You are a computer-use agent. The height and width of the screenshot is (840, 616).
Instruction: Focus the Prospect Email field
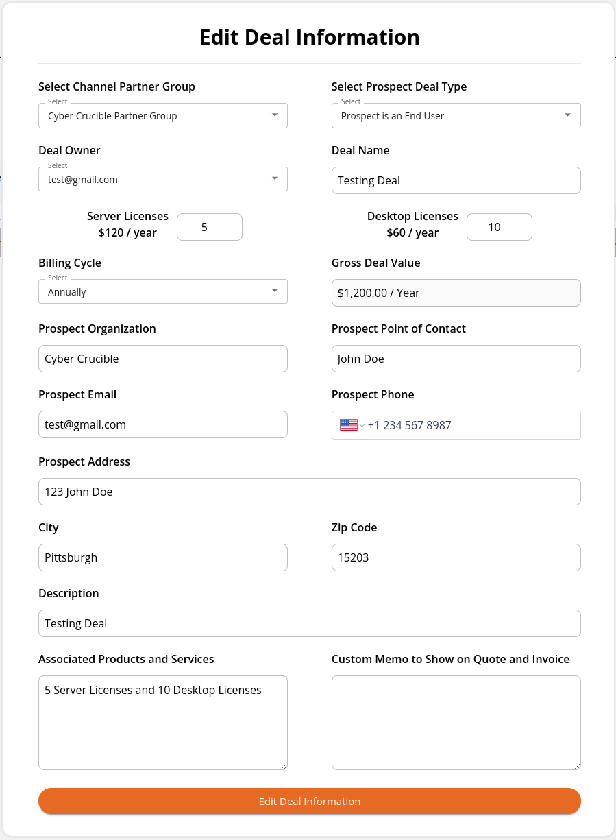point(163,424)
